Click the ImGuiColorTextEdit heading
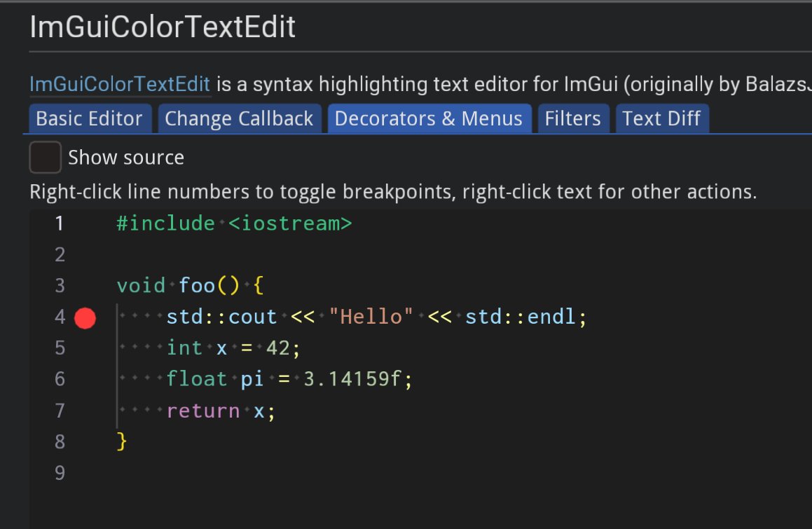The image size is (812, 529). [x=163, y=27]
